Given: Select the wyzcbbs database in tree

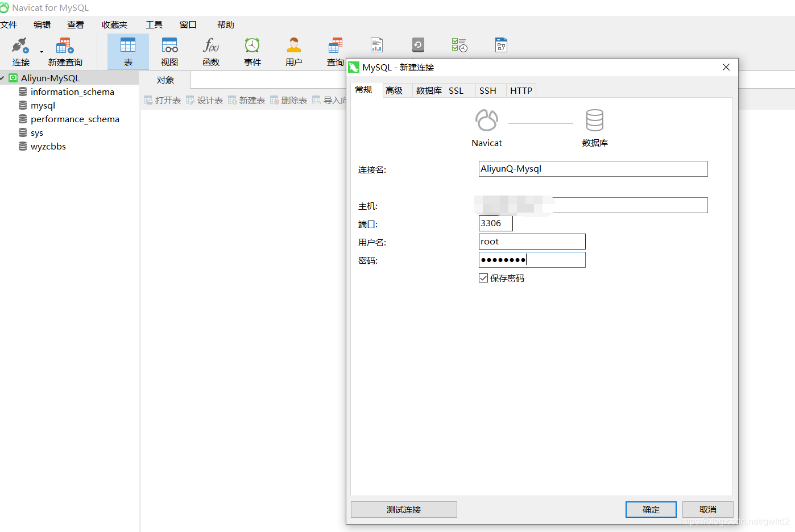Looking at the screenshot, I should coord(48,146).
